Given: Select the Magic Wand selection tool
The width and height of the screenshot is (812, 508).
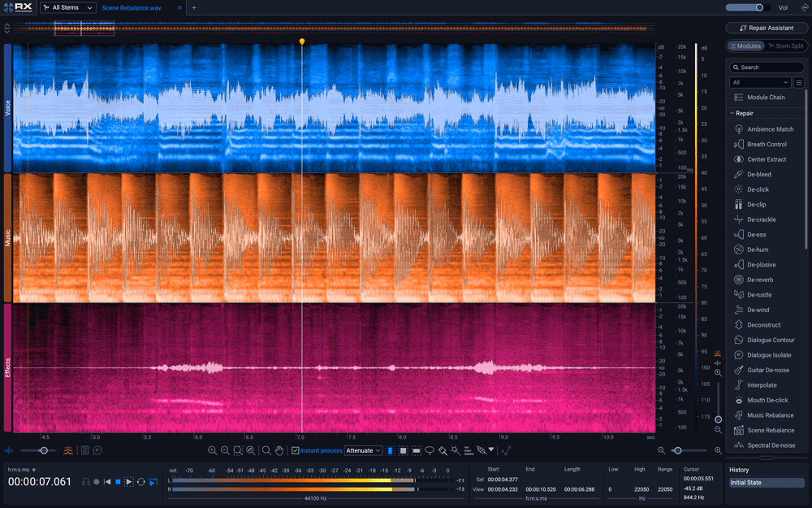Looking at the screenshot, I should pyautogui.click(x=456, y=450).
